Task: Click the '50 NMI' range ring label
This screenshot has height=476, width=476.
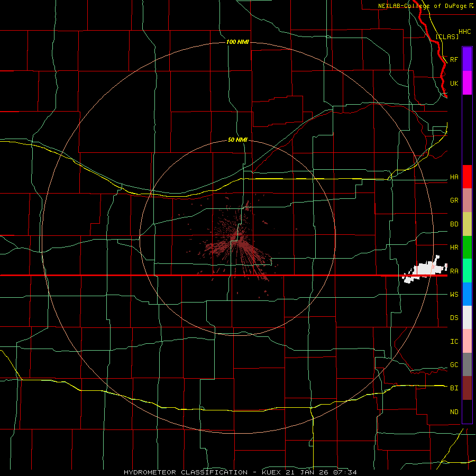Action: pyautogui.click(x=237, y=140)
